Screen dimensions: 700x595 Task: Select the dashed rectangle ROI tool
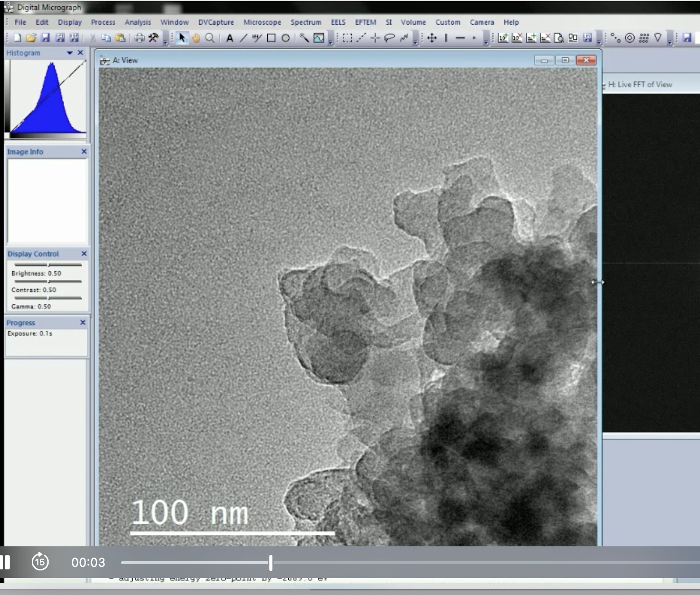pos(348,38)
